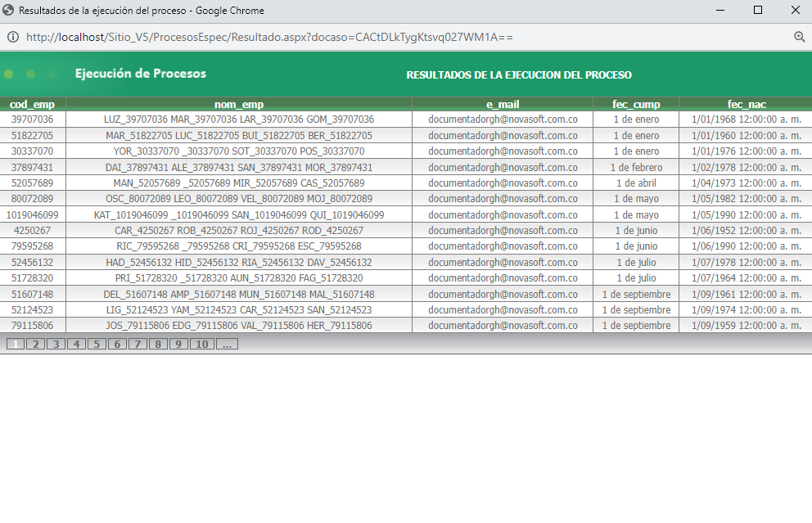This screenshot has height=523, width=812.
Task: Click the zoom magnifier icon in address bar
Action: click(799, 37)
